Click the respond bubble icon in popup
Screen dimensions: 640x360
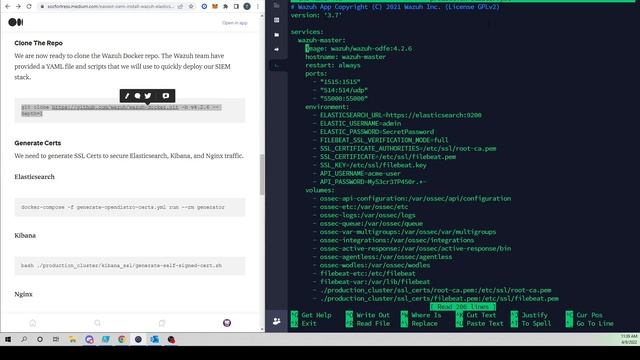pos(138,96)
